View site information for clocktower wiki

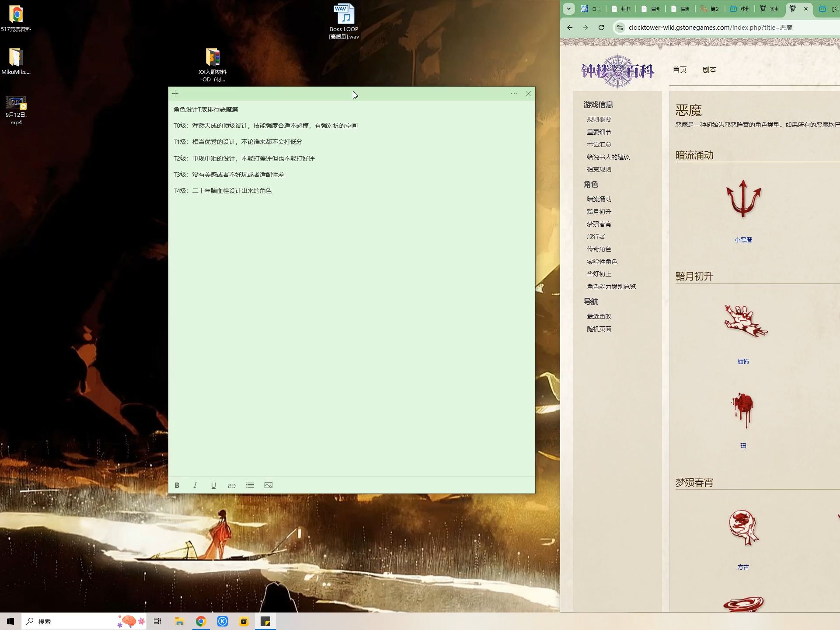(x=620, y=28)
